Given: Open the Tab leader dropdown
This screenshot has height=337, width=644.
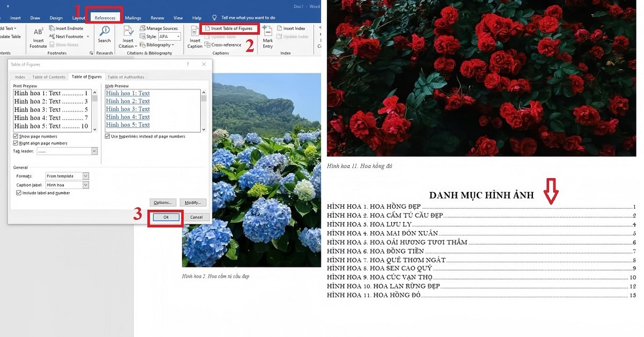Looking at the screenshot, I should (x=94, y=152).
